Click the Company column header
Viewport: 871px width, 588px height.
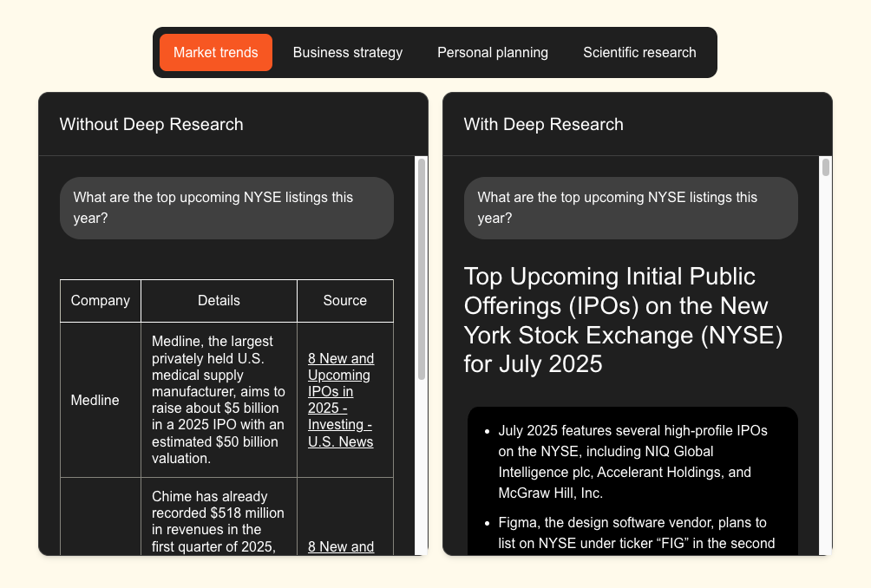tap(101, 301)
